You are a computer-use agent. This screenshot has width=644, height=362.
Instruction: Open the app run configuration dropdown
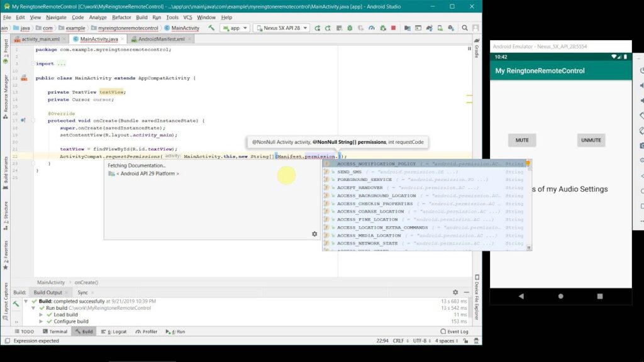235,28
